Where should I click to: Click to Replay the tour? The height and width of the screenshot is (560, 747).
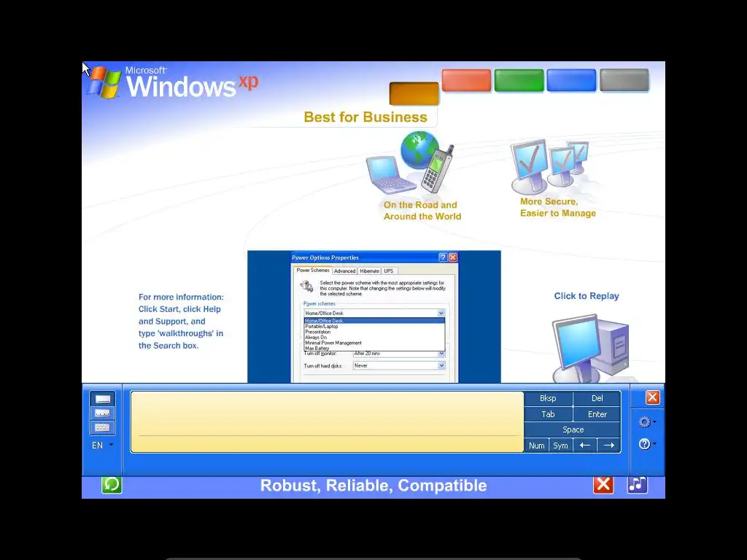(x=587, y=296)
